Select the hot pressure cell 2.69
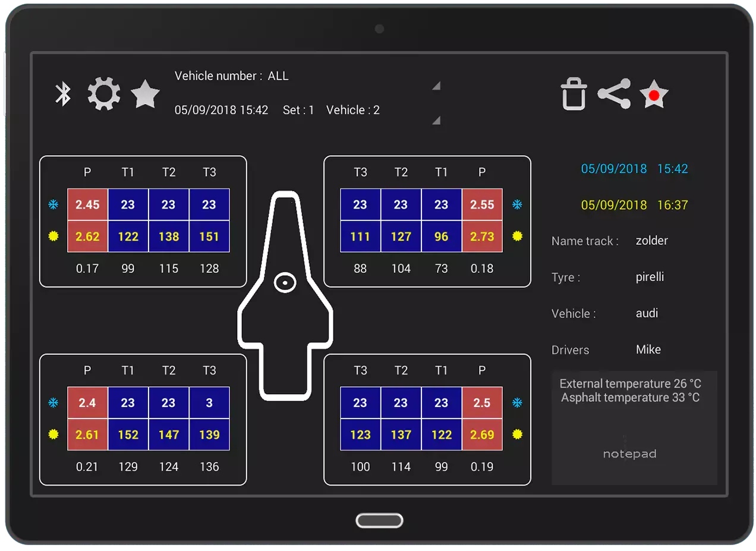This screenshot has width=756, height=551. pos(482,434)
